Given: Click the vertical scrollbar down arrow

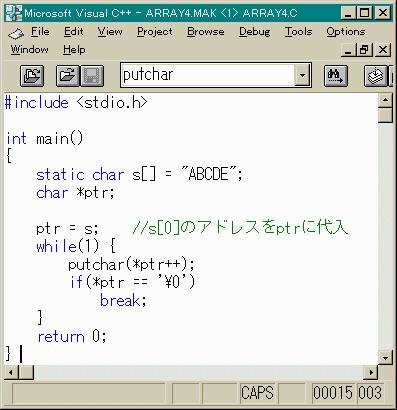Looking at the screenshot, I should (386, 358).
